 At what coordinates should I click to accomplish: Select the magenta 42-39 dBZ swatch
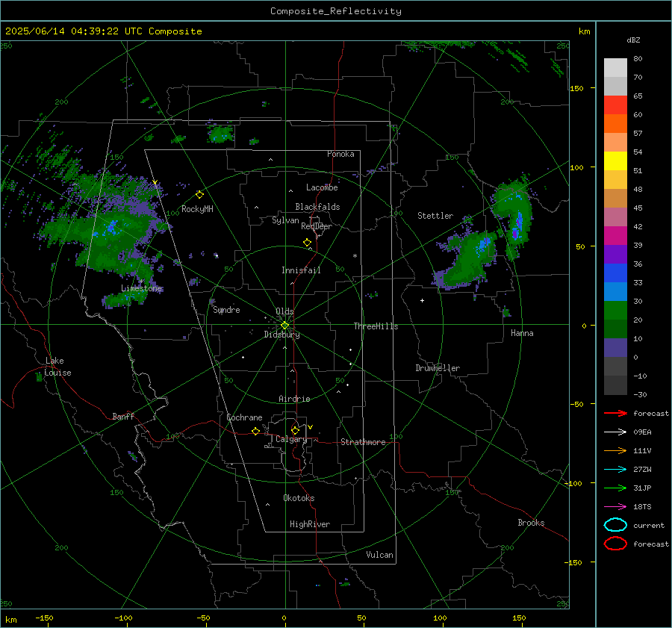click(615, 235)
